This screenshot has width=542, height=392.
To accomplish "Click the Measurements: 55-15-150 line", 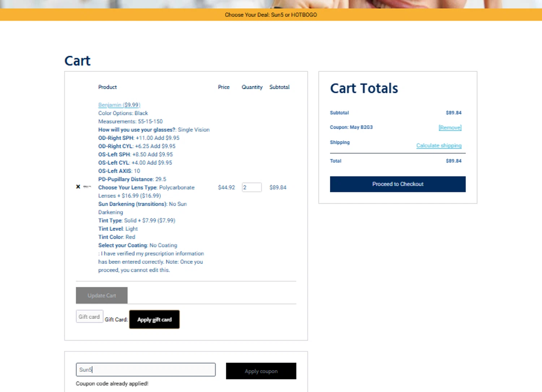I will (x=130, y=121).
